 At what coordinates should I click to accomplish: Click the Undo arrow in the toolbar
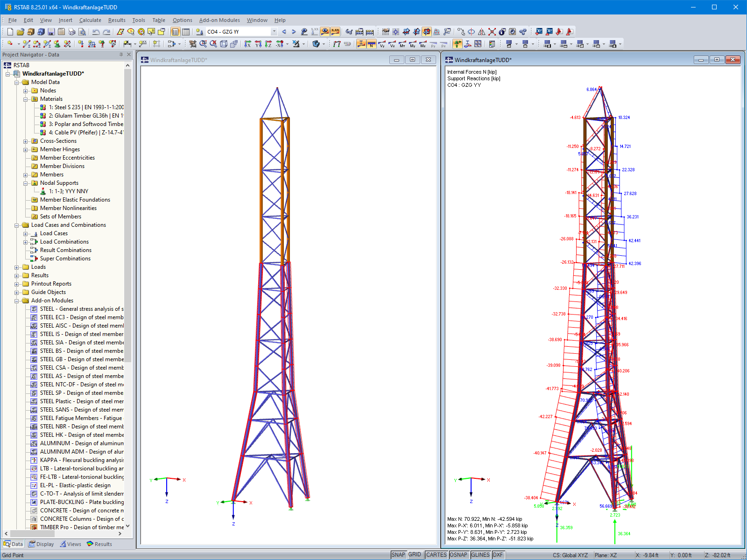point(96,32)
